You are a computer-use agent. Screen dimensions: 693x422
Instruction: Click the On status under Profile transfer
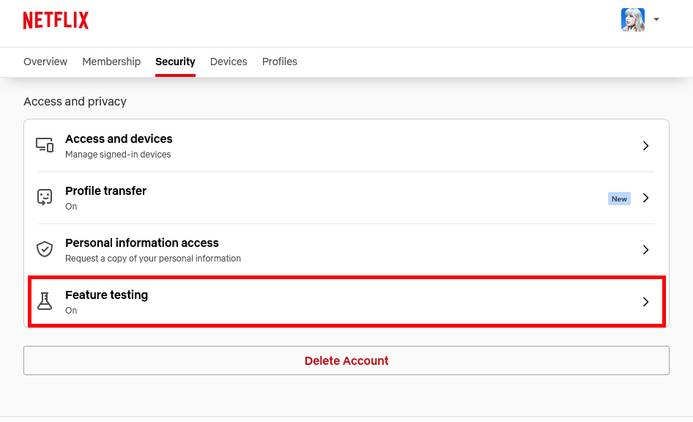coord(71,206)
